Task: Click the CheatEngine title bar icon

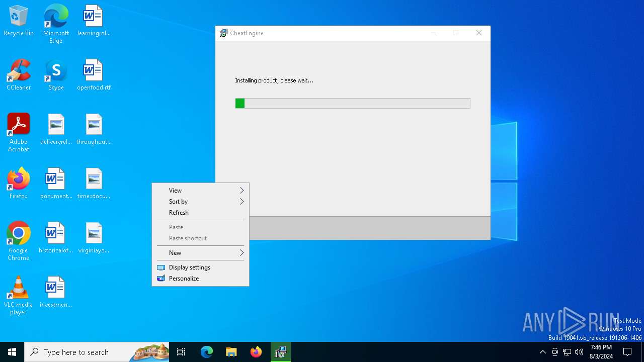Action: click(223, 33)
